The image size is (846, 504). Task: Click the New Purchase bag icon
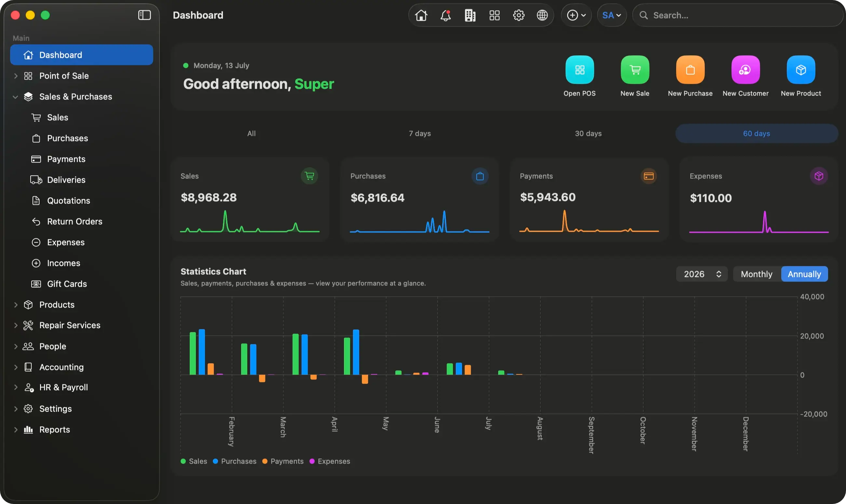click(690, 70)
